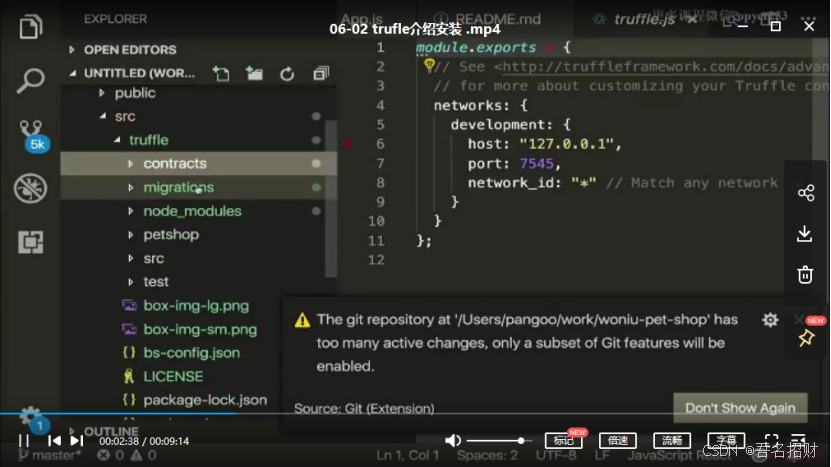Click the breakpoint dot on line 6
The image size is (831, 467).
348,144
